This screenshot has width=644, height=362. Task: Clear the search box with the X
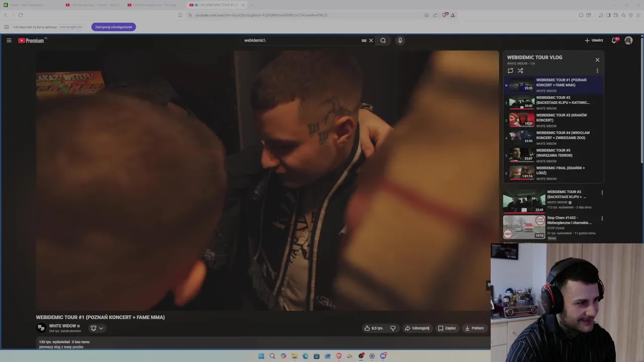coord(371,40)
